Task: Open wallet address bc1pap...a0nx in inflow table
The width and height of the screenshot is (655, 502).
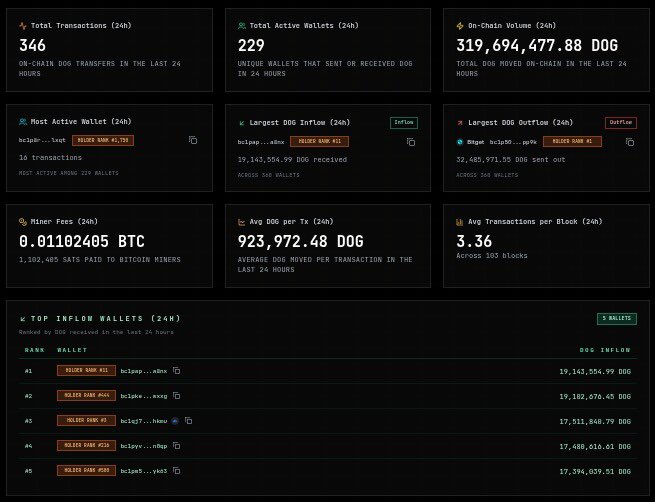Action: tap(144, 371)
